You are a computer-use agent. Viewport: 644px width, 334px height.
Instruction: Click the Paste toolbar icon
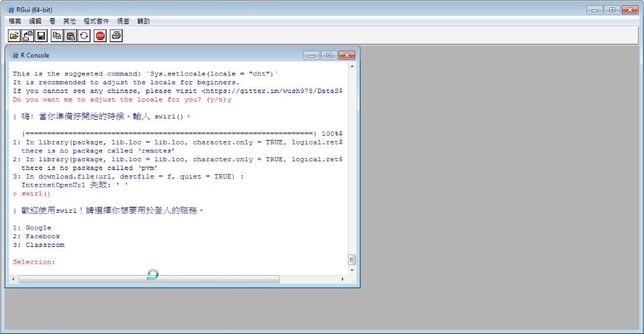pyautogui.click(x=70, y=36)
